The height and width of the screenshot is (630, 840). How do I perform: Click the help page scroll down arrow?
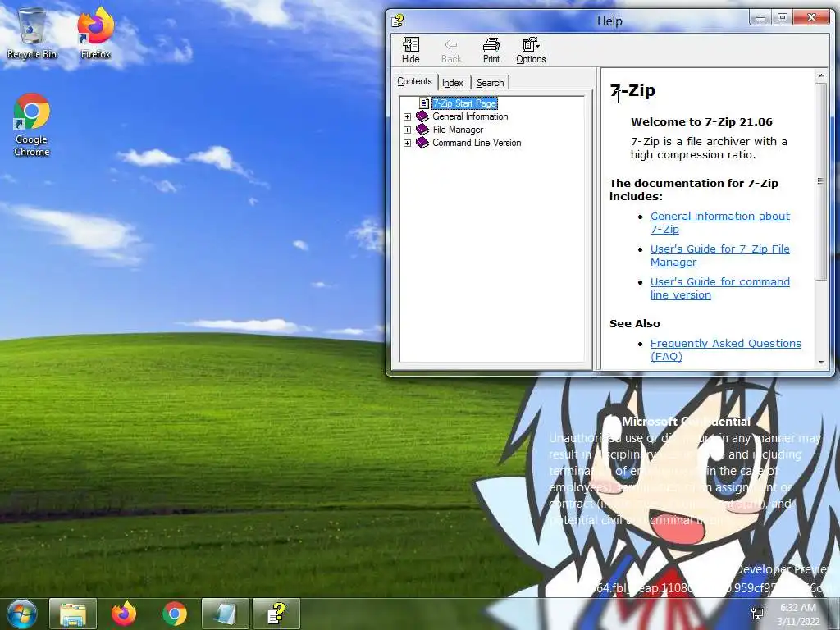coord(820,363)
